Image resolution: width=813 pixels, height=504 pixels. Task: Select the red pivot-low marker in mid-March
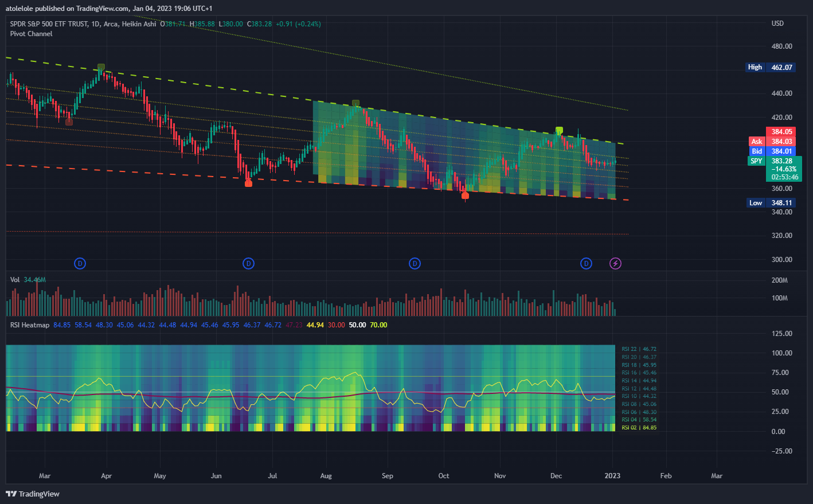point(69,122)
